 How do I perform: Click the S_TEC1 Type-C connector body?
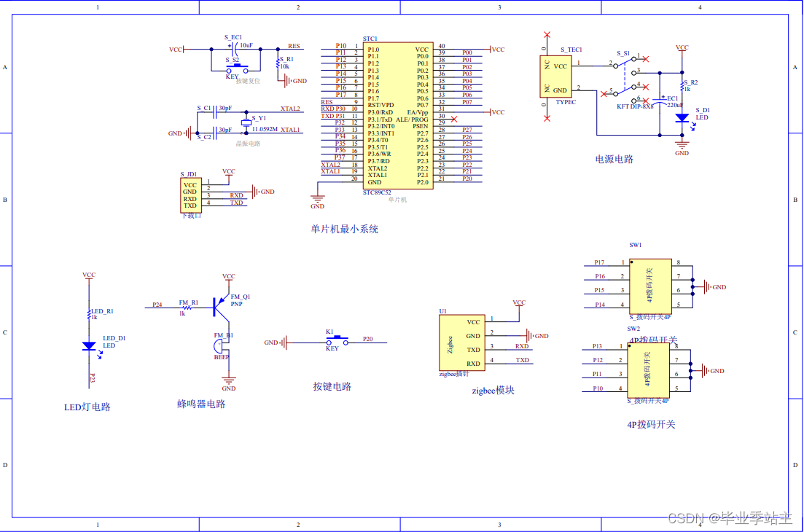click(x=556, y=77)
